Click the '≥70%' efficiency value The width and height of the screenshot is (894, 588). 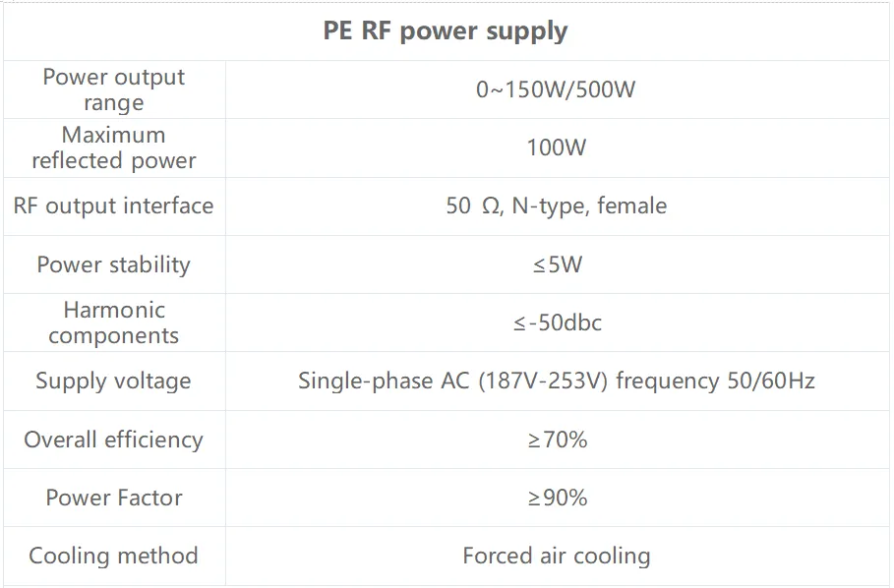tap(557, 440)
